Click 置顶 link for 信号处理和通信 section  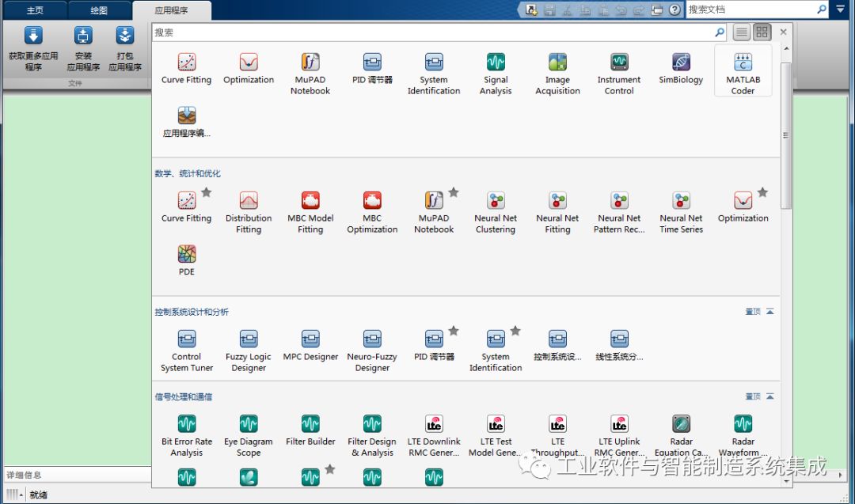coord(753,396)
